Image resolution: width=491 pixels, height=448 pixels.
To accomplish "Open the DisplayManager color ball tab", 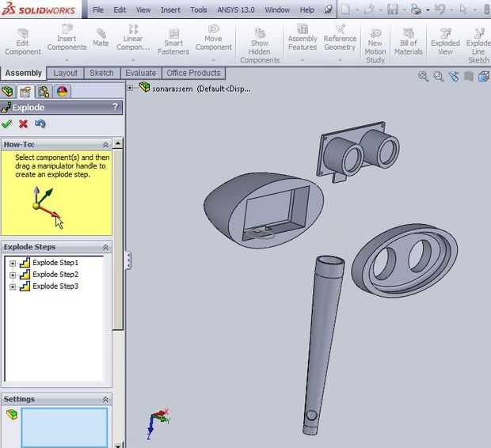I will pos(63,91).
